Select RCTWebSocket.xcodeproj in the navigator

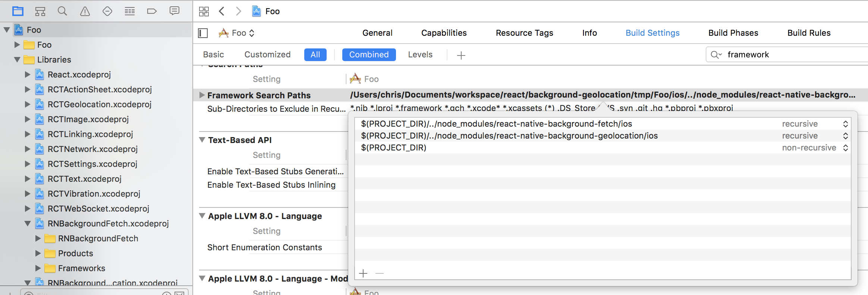pos(98,209)
